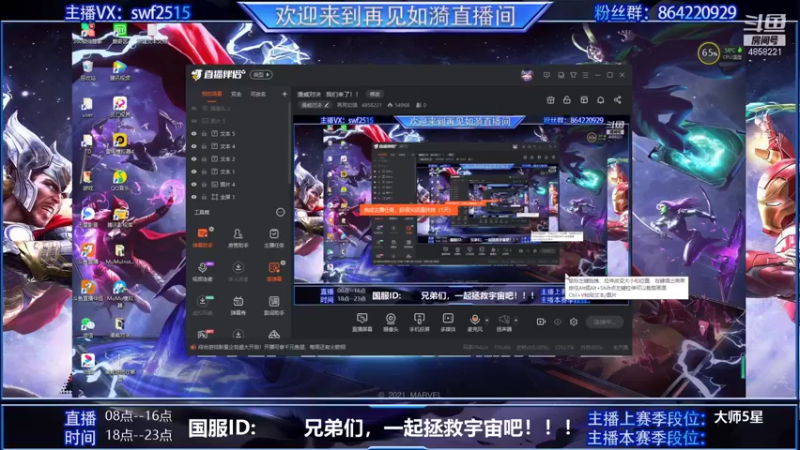
Task: Open the 主播任务 streamer tasks tool
Action: (x=274, y=237)
